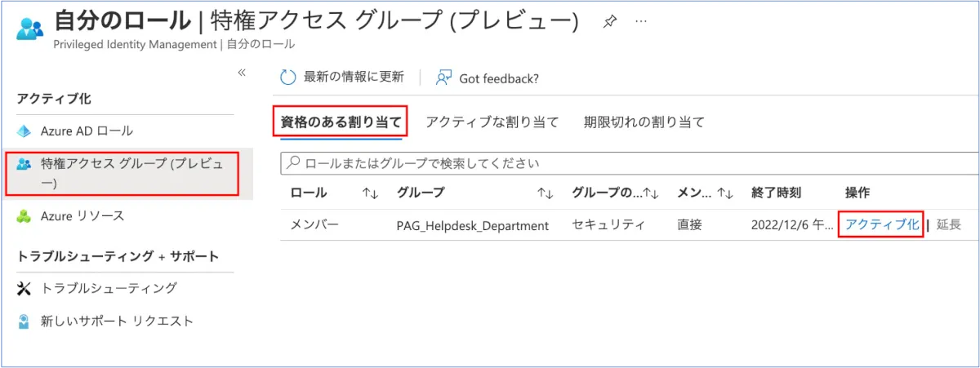The width and height of the screenshot is (980, 368).
Task: Select PAG_Helpdesk_Department group cell
Action: click(472, 226)
